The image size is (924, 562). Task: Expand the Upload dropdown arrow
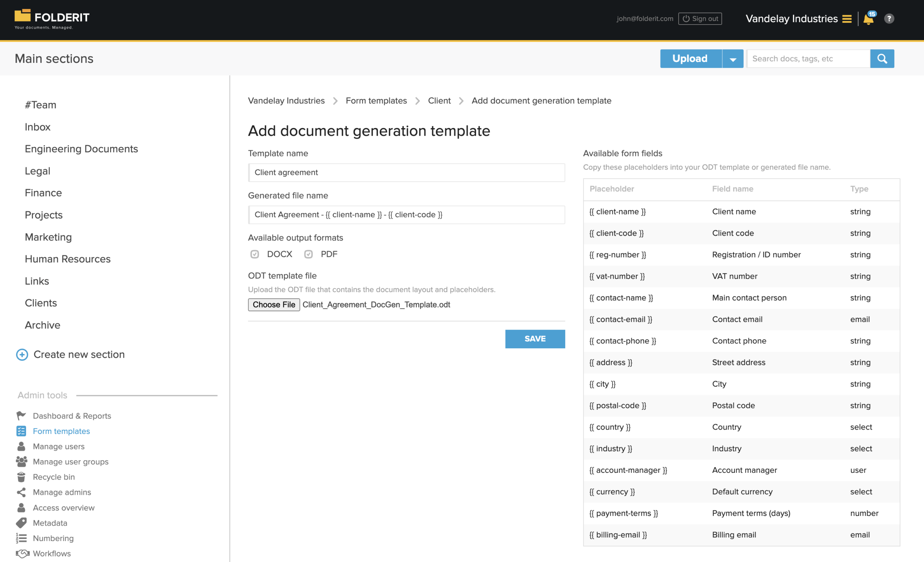[x=733, y=59]
